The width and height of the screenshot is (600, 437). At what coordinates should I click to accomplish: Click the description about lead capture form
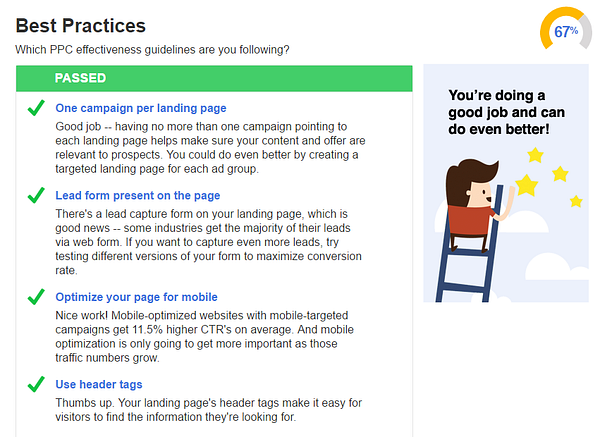(209, 242)
